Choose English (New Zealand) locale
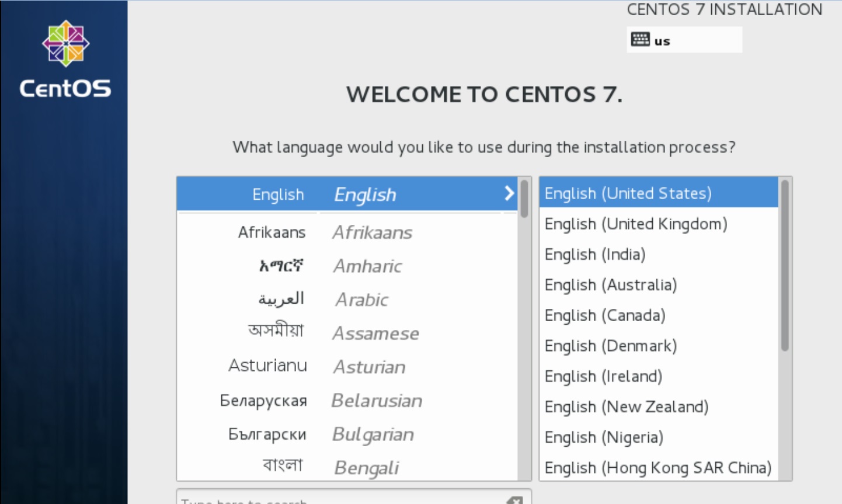This screenshot has height=504, width=842. pos(659,406)
